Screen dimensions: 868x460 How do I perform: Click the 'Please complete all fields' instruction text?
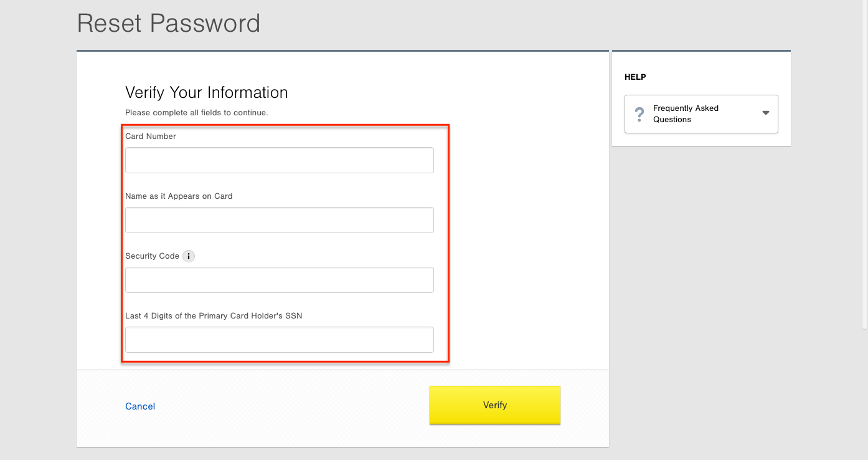point(196,113)
